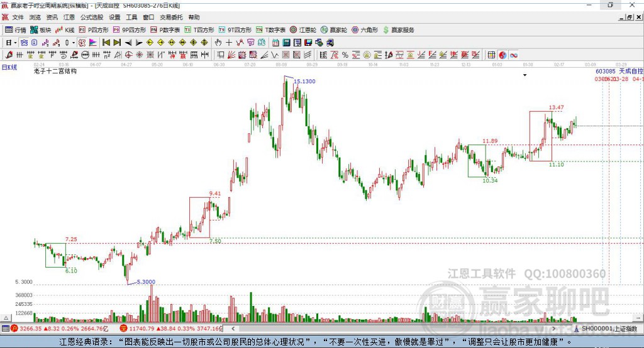Open the 浏览 menu
The width and height of the screenshot is (644, 348).
35,17
